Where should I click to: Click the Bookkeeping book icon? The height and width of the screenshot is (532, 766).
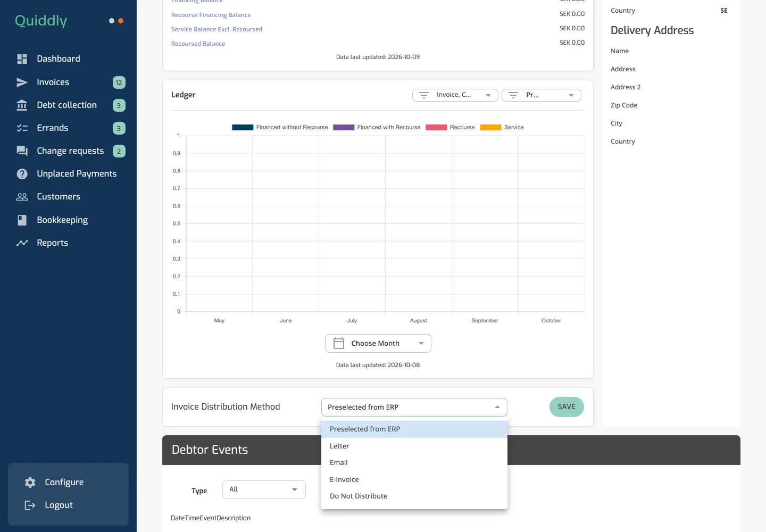(x=22, y=220)
